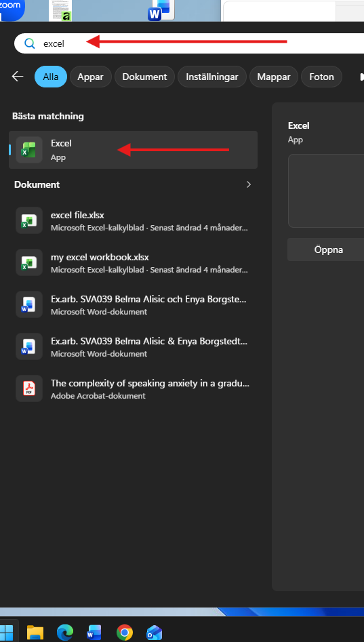This screenshot has width=364, height=642.
Task: Select "excel file.xlsx" result text
Action: tap(77, 216)
